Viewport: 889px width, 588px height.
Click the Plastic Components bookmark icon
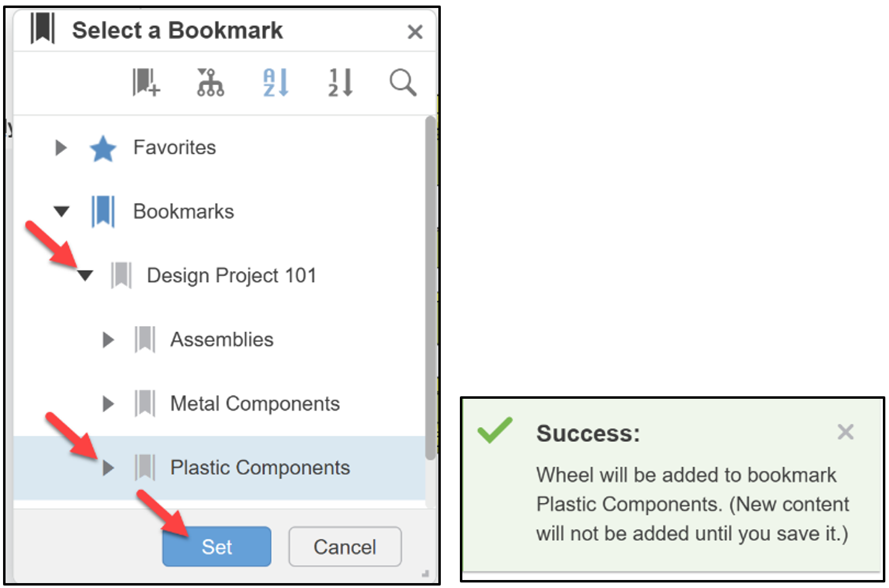(x=145, y=467)
